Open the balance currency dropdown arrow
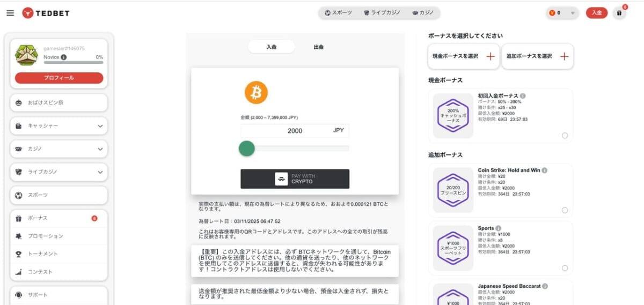 573,13
